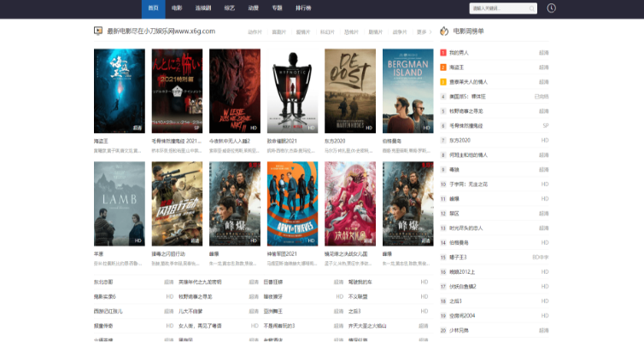The width and height of the screenshot is (644, 361).
Task: Open the 东方2020 link in weekly ranking
Action: click(x=460, y=140)
